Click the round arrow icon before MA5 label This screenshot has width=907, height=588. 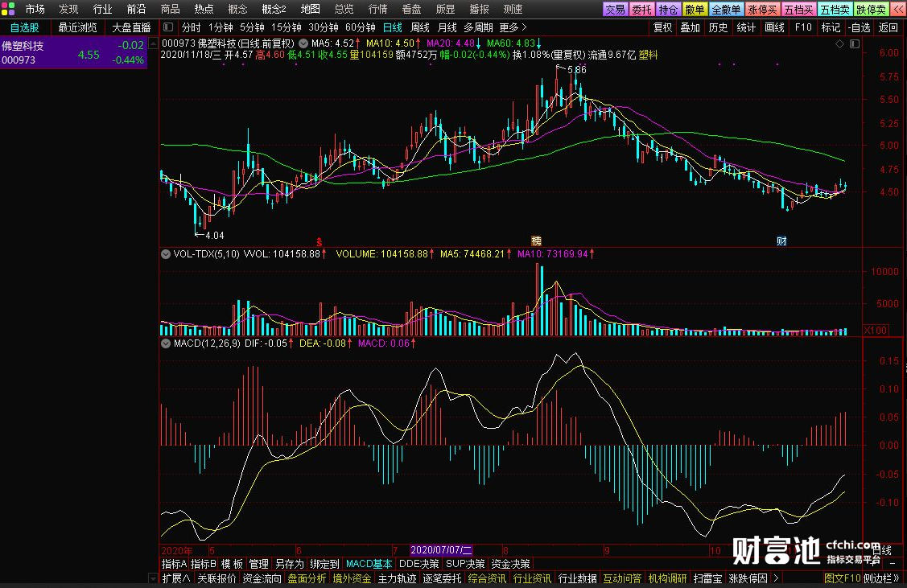point(303,43)
